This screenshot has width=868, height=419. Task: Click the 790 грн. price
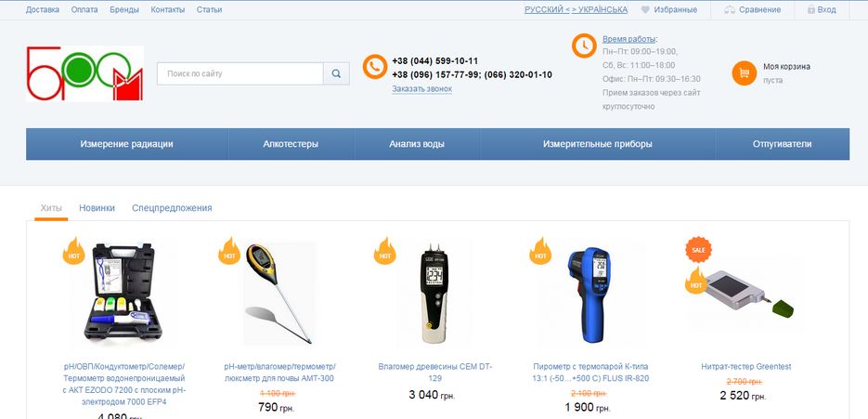click(x=277, y=408)
